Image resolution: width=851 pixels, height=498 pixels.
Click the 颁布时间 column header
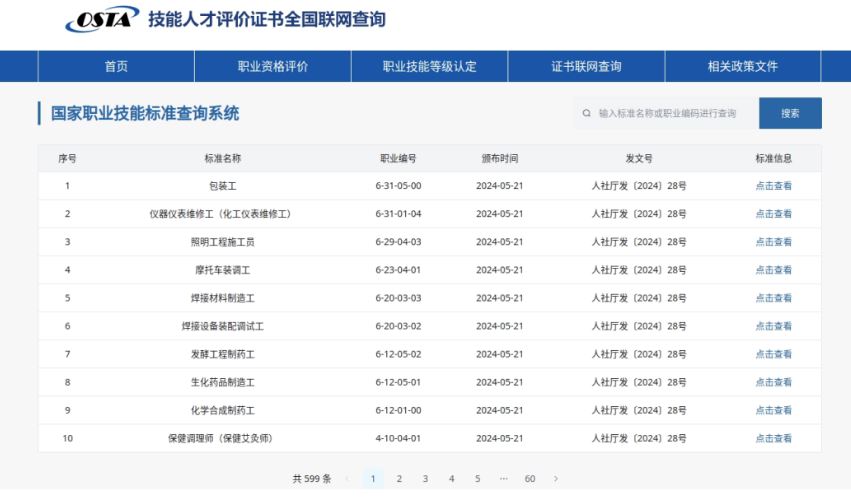(500, 158)
